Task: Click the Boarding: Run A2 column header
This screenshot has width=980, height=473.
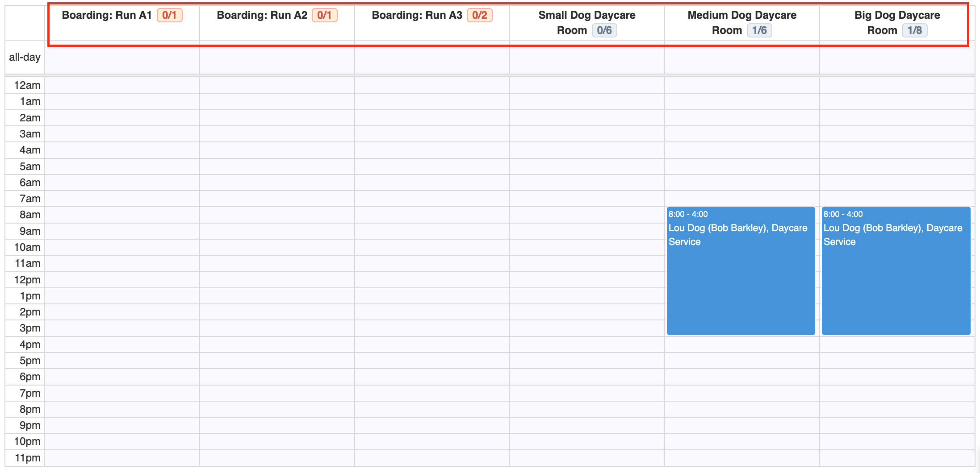Action: point(277,22)
